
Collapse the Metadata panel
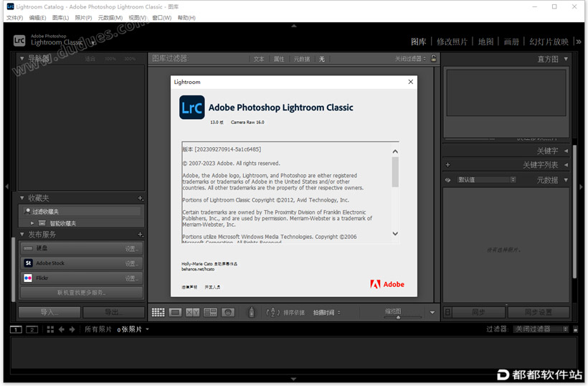click(x=566, y=180)
